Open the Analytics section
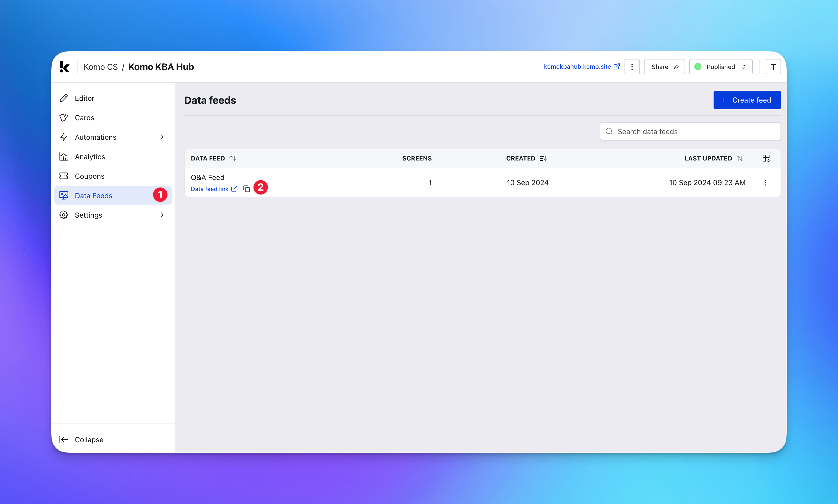This screenshot has height=504, width=838. [90, 157]
